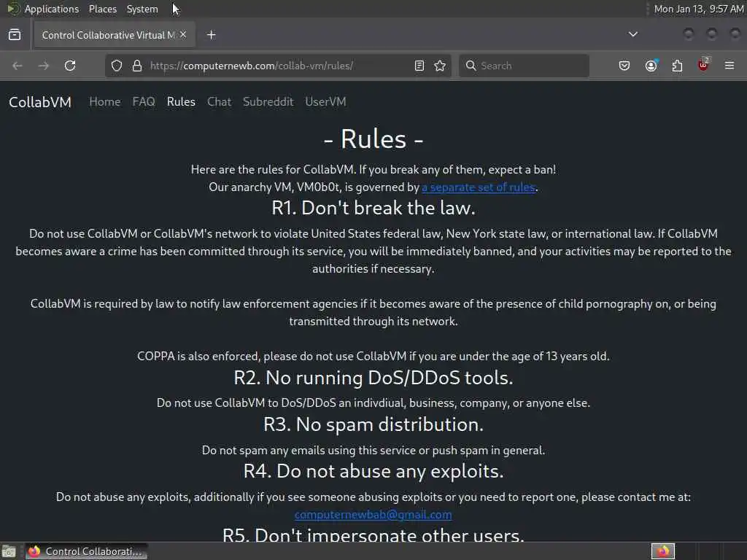Viewport: 747px width, 560px height.
Task: Click the magnifier icon in search box
Action: pyautogui.click(x=471, y=66)
